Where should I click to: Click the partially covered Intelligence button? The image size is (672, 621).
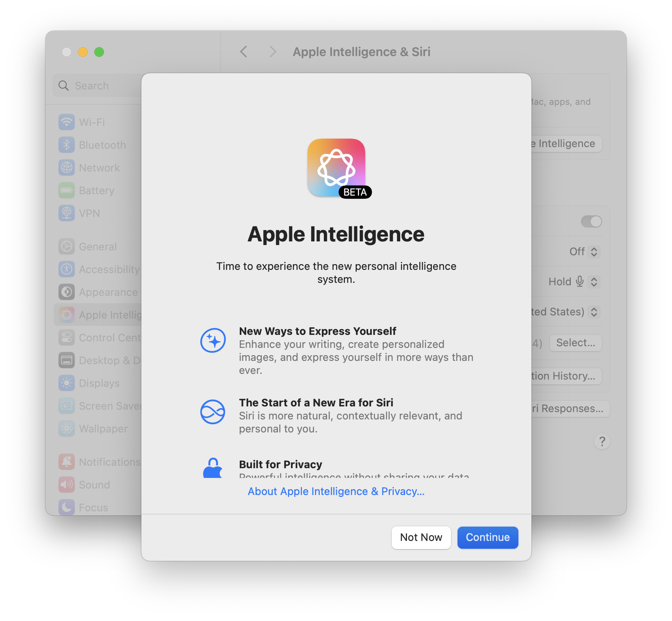pyautogui.click(x=567, y=143)
